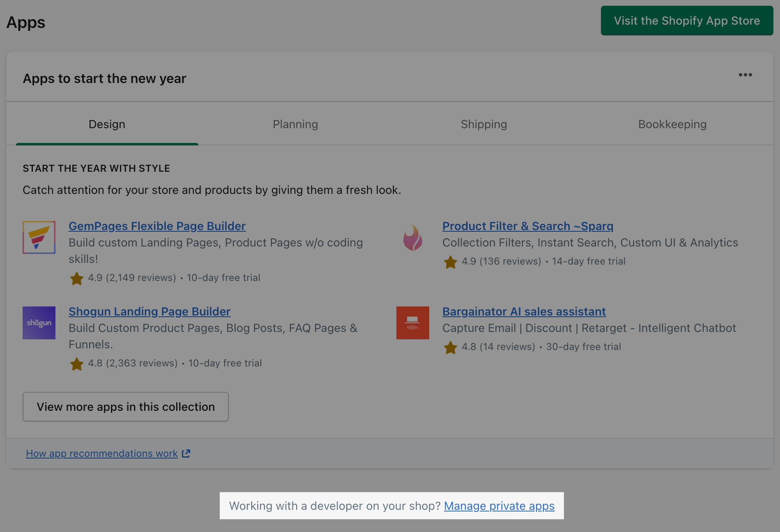Image resolution: width=780 pixels, height=532 pixels.
Task: Click 'Build Custom Product Pages' description
Action: [x=213, y=336]
